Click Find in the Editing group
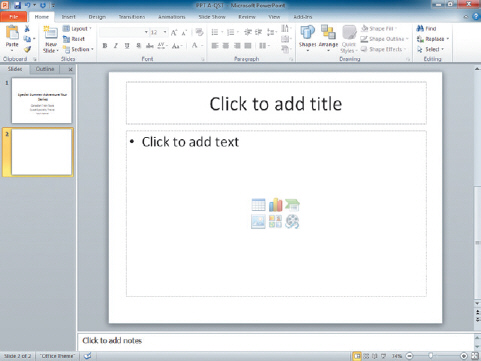Image resolution: width=481 pixels, height=361 pixels. click(426, 29)
